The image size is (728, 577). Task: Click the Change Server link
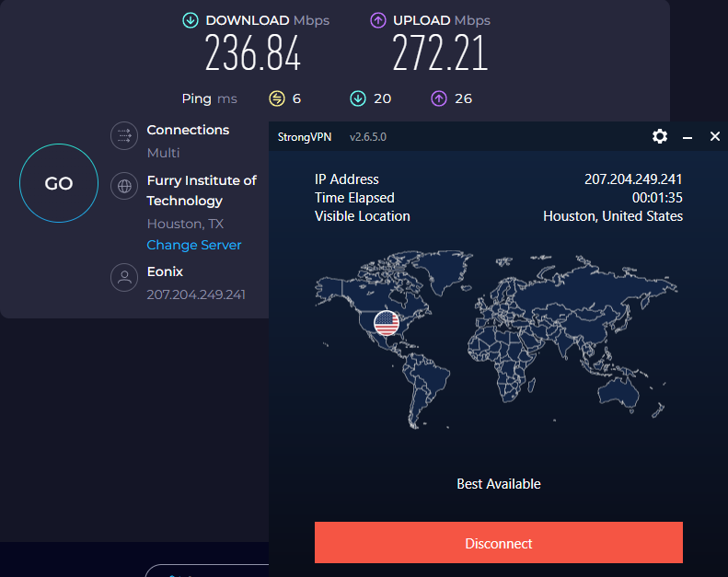coord(194,245)
